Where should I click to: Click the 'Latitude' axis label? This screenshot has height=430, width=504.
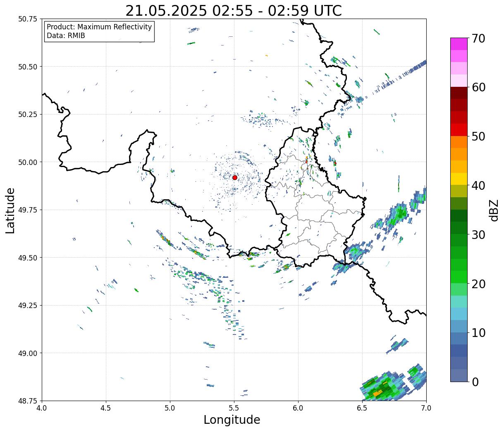coord(10,210)
